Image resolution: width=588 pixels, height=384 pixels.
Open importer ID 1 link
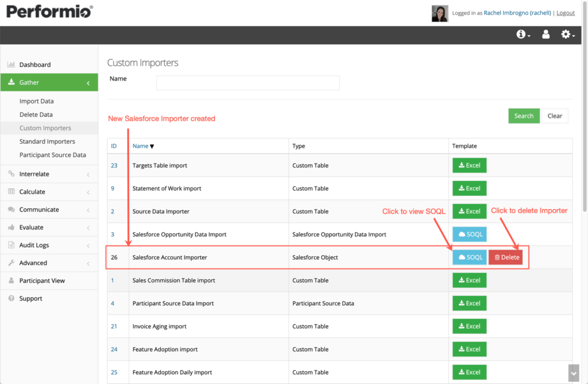(113, 281)
